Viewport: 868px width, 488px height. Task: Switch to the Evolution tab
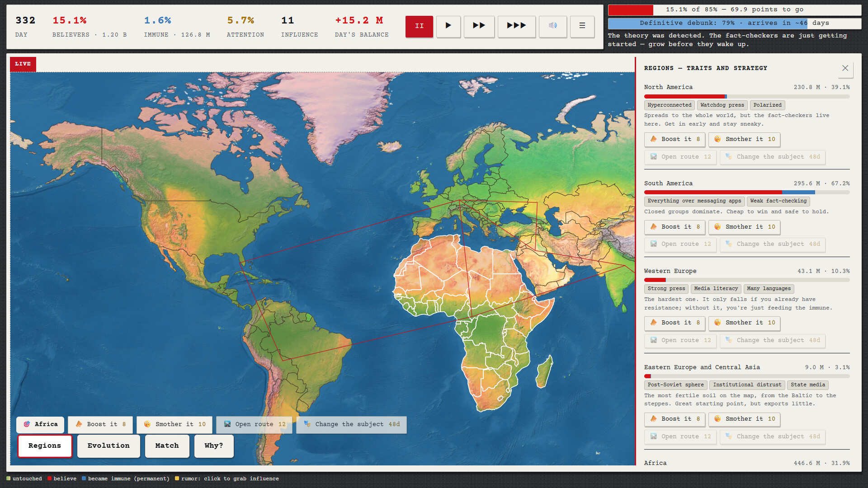click(108, 446)
